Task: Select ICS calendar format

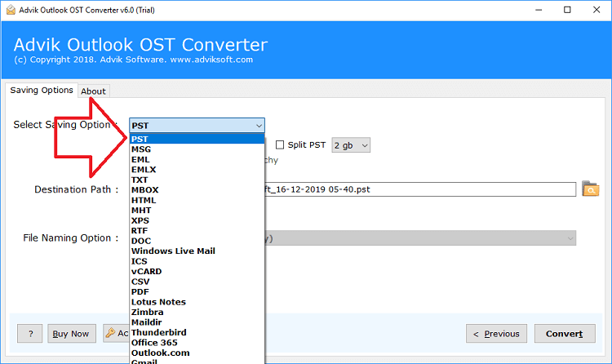Action: click(x=197, y=261)
